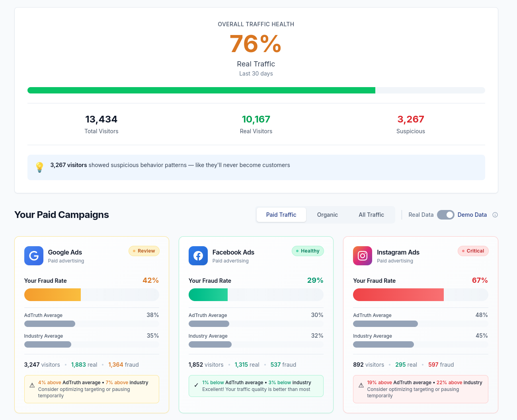The image size is (517, 420).
Task: Click the Google Ads logo icon
Action: (34, 256)
